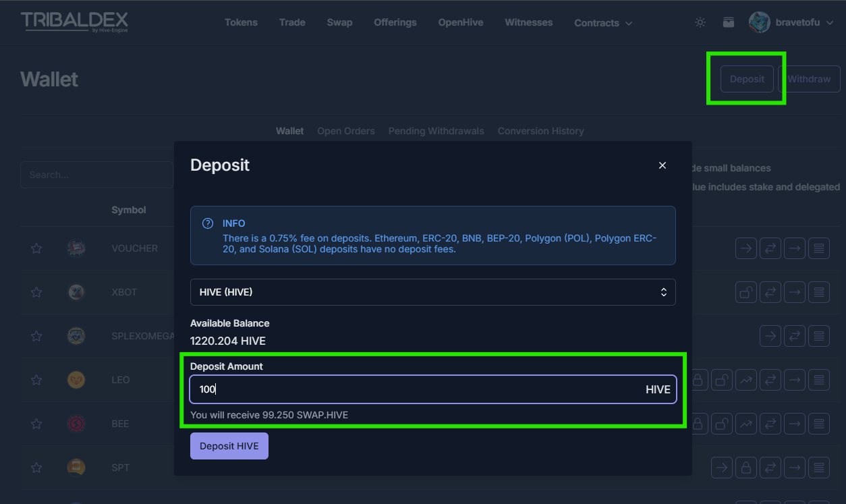This screenshot has height=504, width=846.
Task: Click the Deposit HIVE button
Action: click(x=229, y=446)
